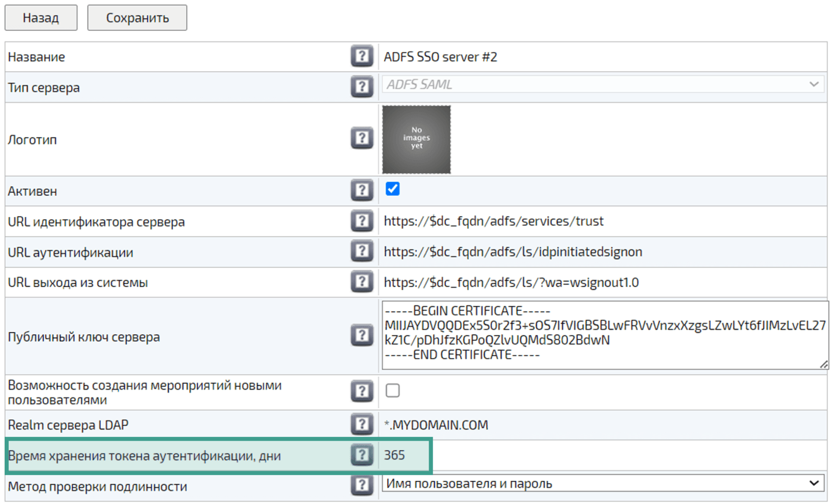This screenshot has height=504, width=830.
Task: Expand the Метод проверки подлинности dropdown
Action: coord(603,484)
